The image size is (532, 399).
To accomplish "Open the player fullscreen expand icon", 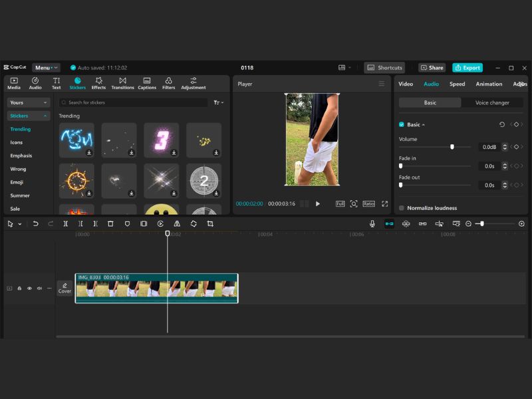I will 384,203.
